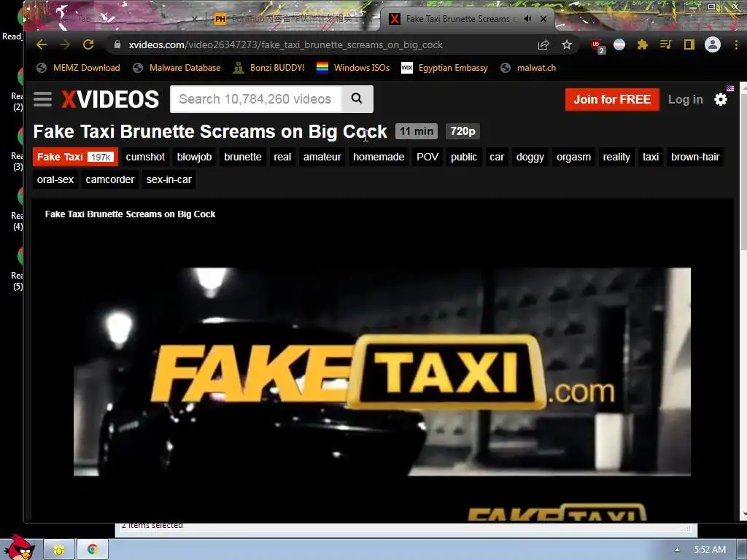Open the MEMZ Download bookmark

tap(78, 68)
